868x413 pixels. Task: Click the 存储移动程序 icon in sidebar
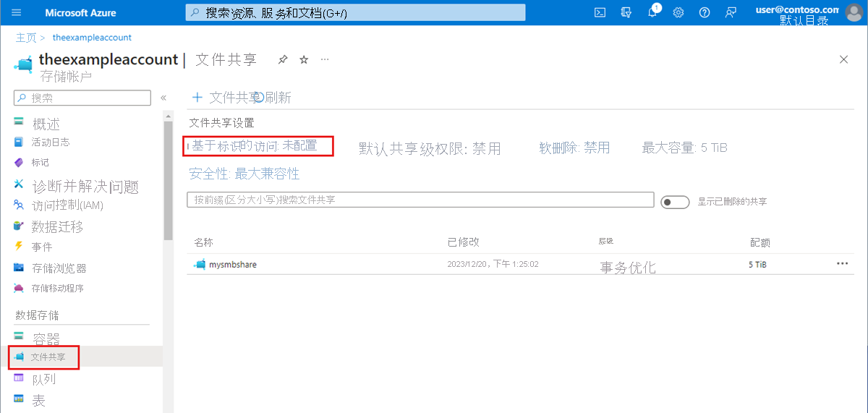19,288
